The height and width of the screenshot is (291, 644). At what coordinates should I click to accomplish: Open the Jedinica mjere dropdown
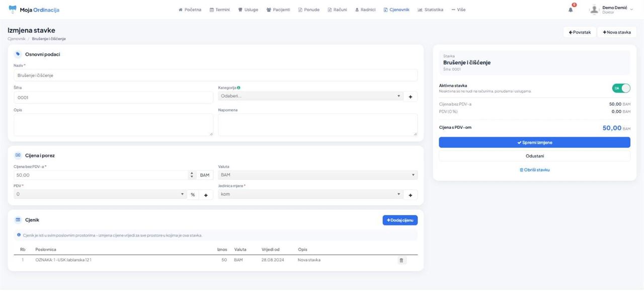point(310,194)
